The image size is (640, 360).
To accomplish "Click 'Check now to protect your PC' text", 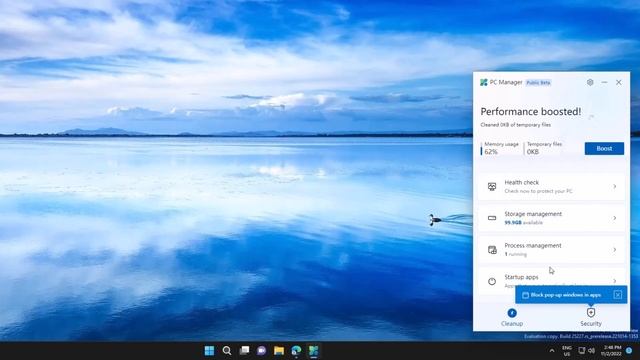I will 538,191.
